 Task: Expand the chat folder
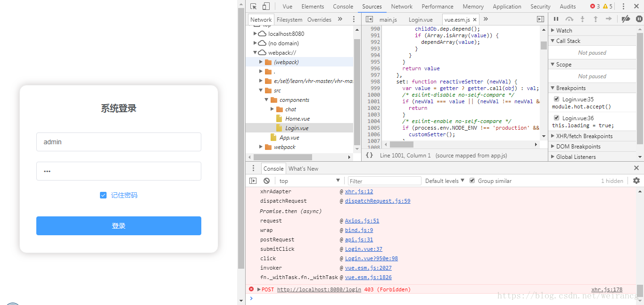point(272,109)
